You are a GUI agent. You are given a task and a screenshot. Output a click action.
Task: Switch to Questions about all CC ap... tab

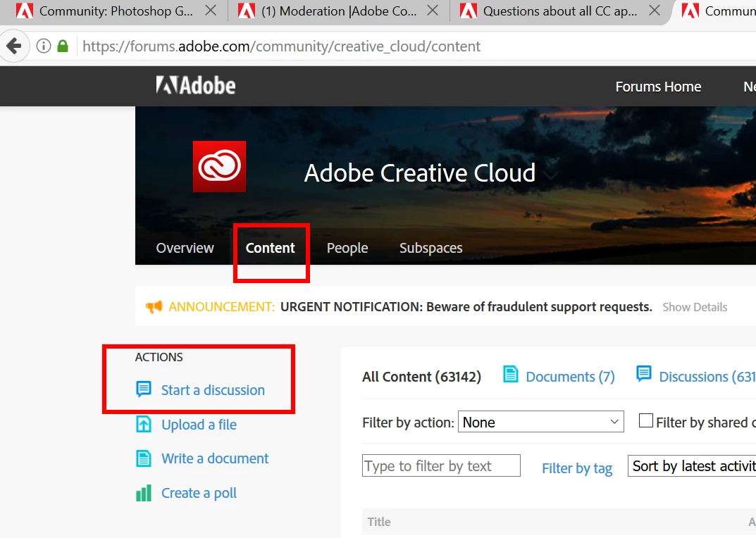(x=559, y=11)
